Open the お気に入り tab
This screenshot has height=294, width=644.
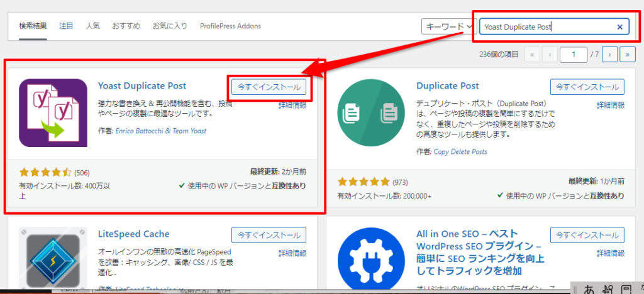click(170, 26)
